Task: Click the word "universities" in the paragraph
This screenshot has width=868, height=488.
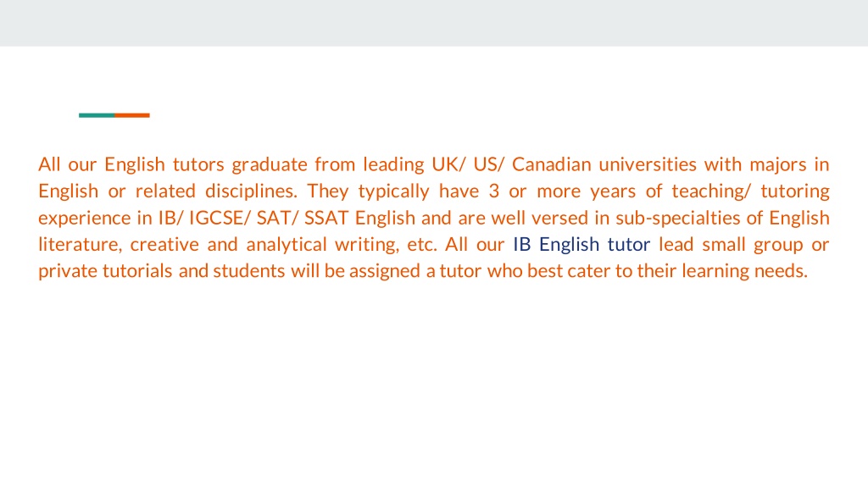Action: 648,164
